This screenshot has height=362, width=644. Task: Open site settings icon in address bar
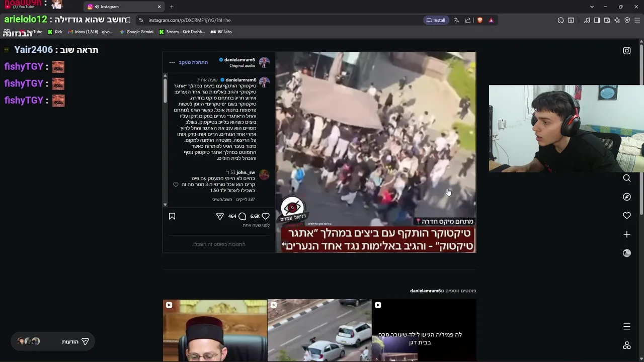tap(141, 20)
